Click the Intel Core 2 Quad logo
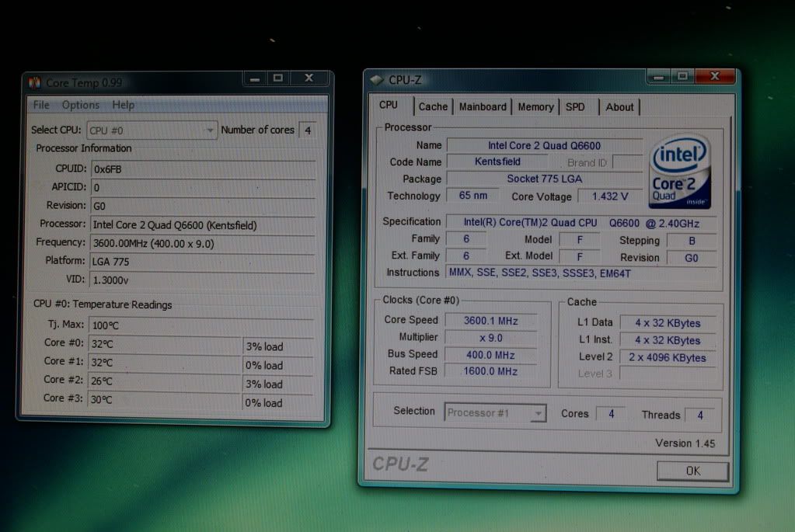Viewport: 795px width, 532px height. (680, 172)
